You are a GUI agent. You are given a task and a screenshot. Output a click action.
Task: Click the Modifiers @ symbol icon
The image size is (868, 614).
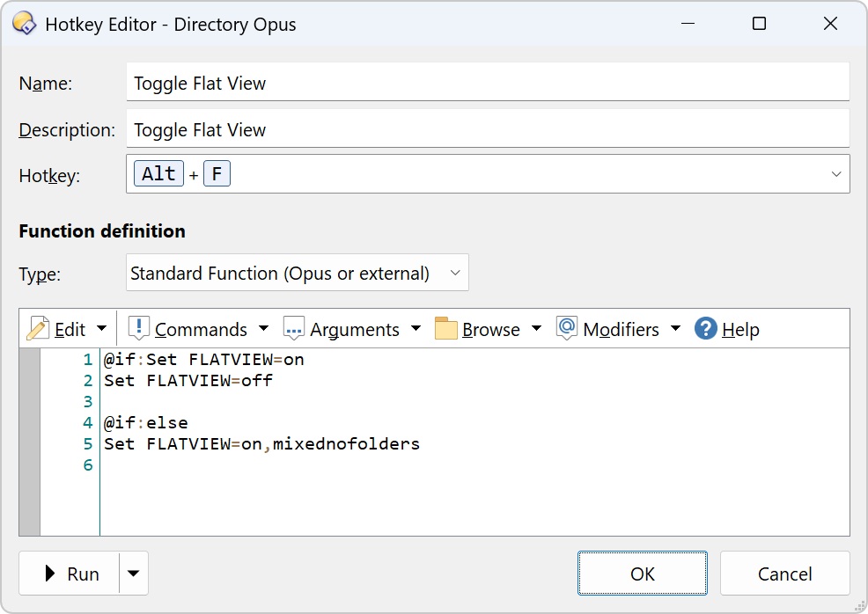(x=566, y=328)
